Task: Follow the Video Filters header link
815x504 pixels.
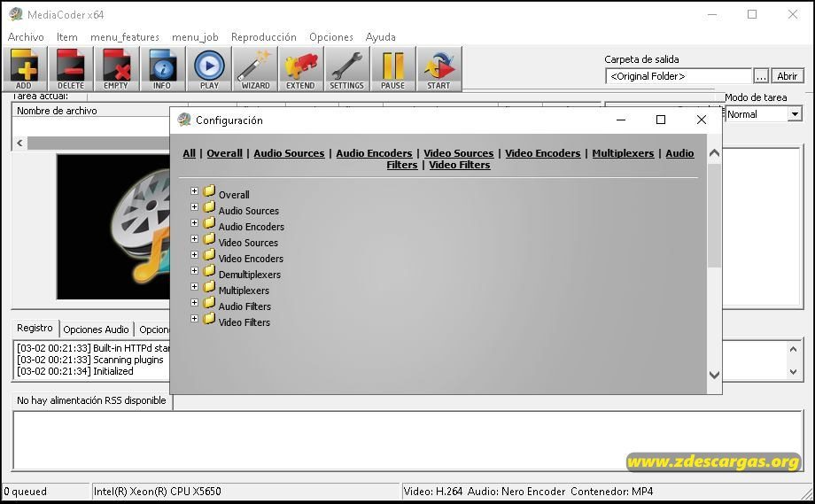Action: tap(460, 166)
